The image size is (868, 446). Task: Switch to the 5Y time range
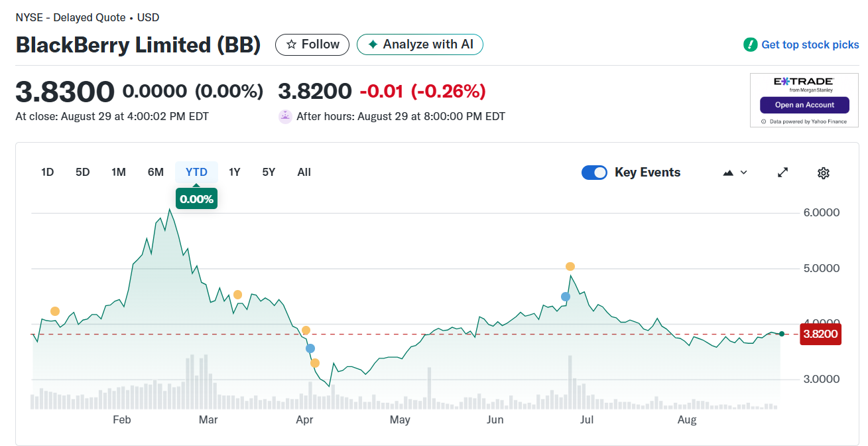269,172
